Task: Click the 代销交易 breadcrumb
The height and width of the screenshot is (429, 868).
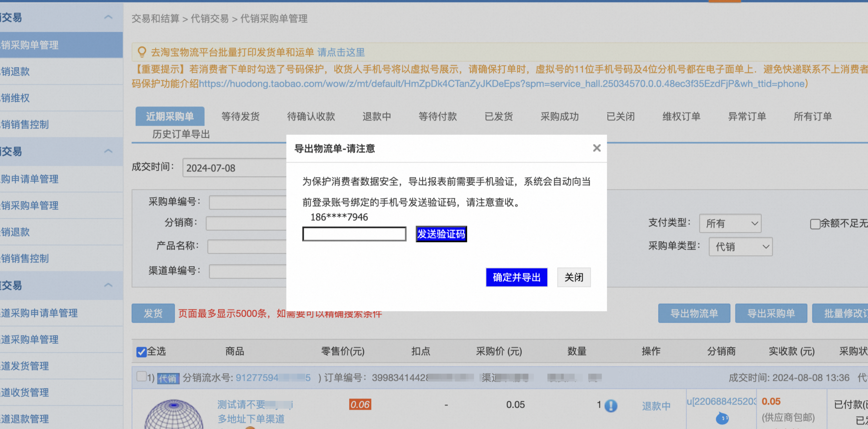Action: coord(210,18)
